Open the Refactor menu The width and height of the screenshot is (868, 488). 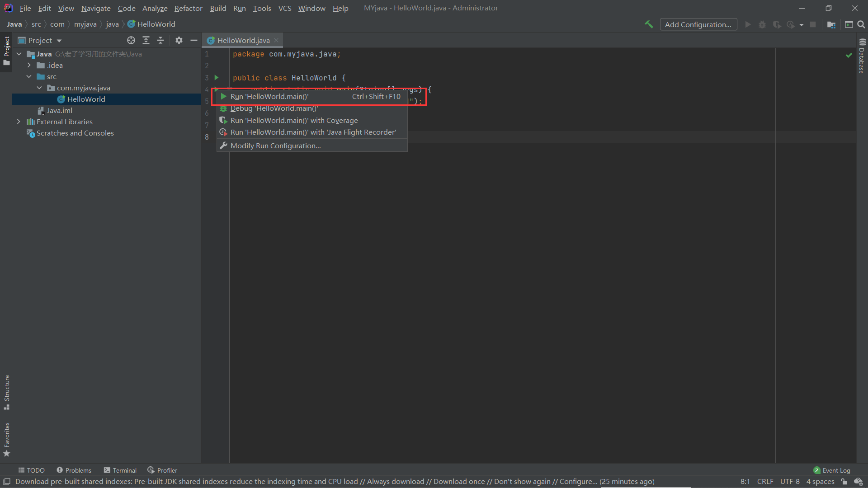188,8
